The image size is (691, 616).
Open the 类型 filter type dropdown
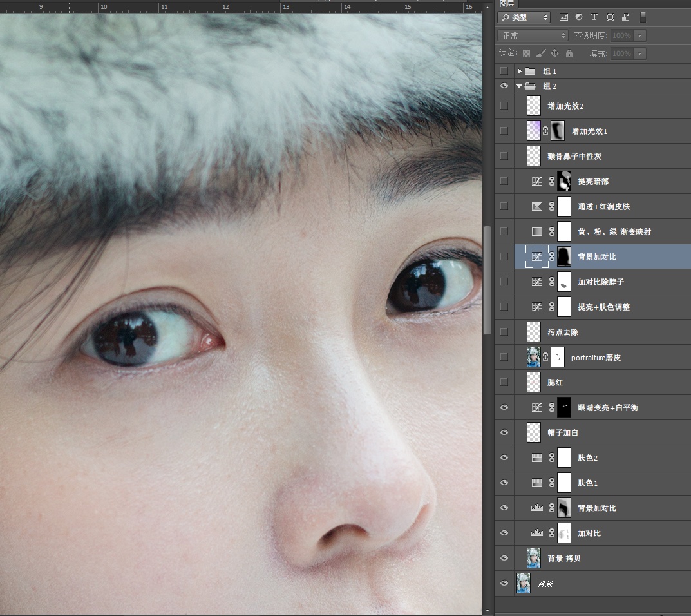pyautogui.click(x=524, y=17)
